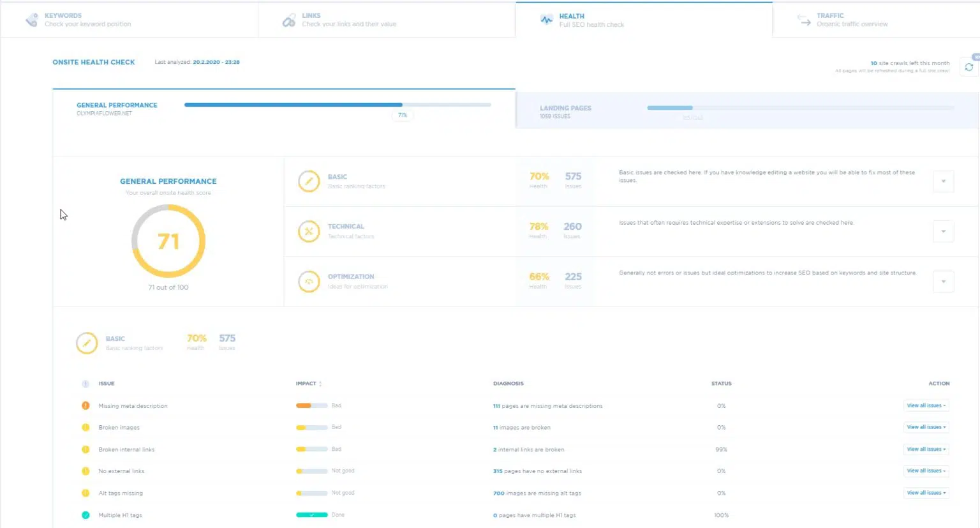Click the Alt tags missing issue name

point(121,493)
